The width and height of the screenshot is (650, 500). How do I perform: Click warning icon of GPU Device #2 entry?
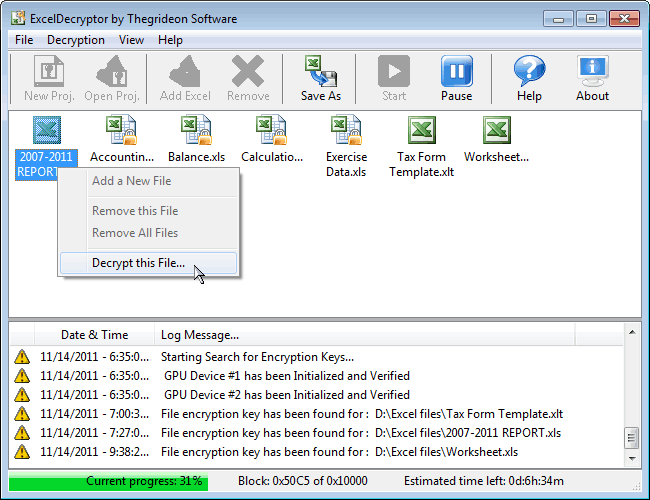(22, 395)
